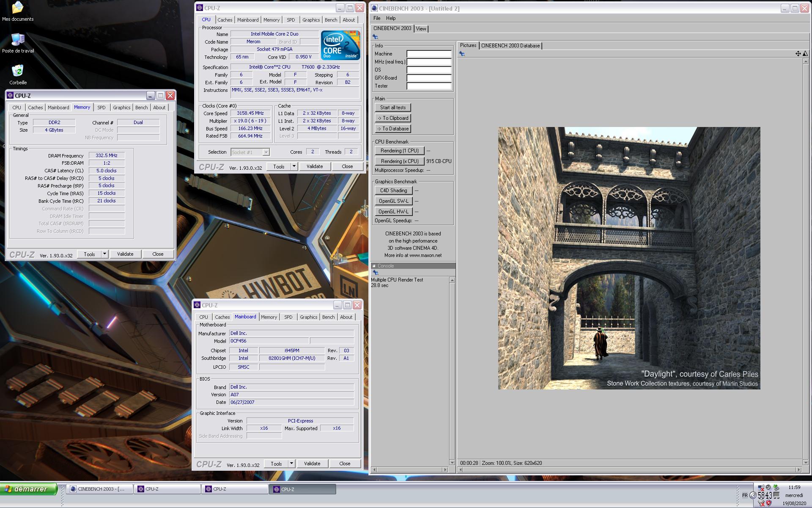The height and width of the screenshot is (508, 812).
Task: Switch to the View tab in CINEBENCH
Action: tap(421, 29)
